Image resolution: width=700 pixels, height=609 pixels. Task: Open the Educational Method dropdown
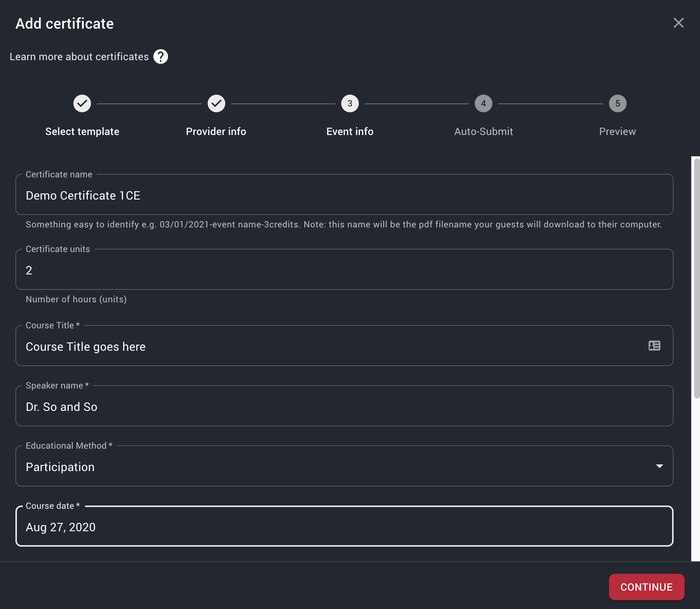click(344, 466)
